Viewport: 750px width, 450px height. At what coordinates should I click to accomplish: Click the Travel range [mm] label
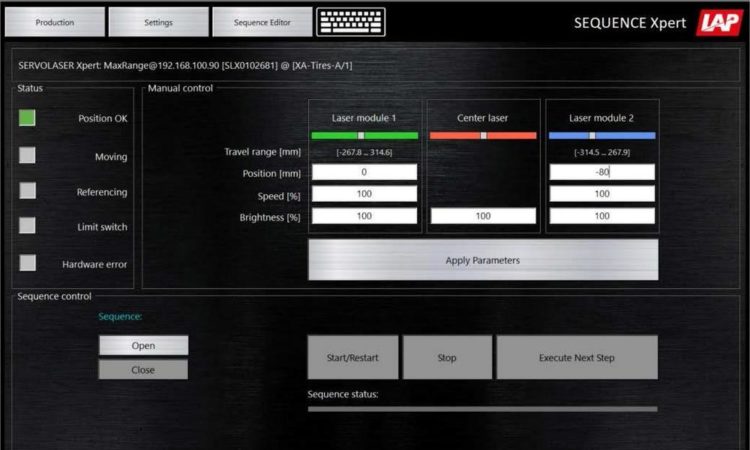point(263,152)
